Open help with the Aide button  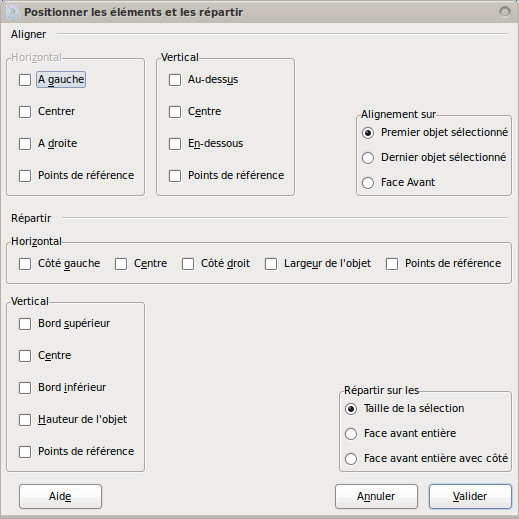(x=60, y=496)
